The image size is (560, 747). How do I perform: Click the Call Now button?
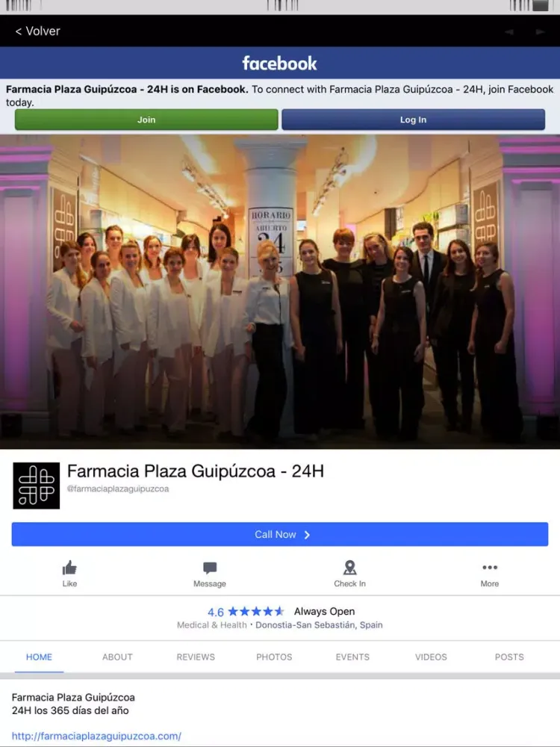point(280,535)
